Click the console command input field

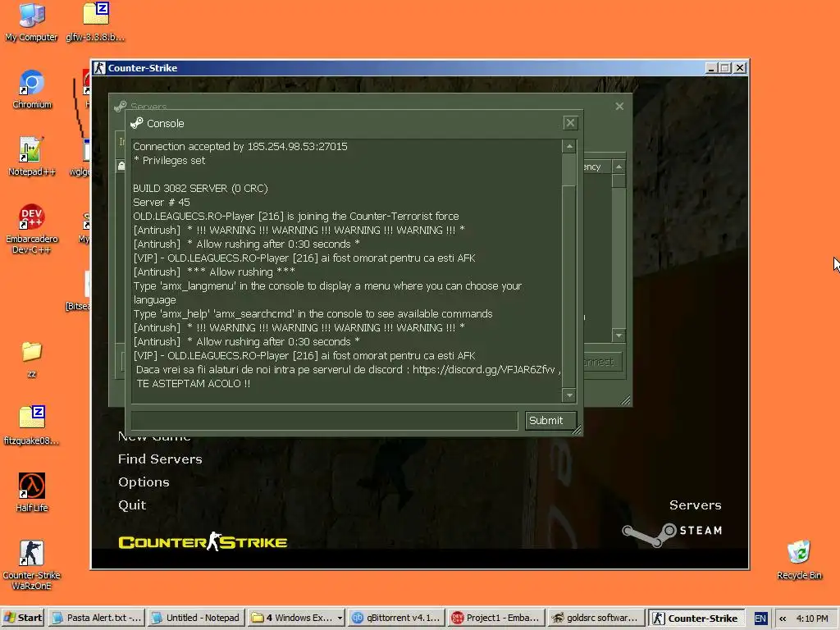[x=325, y=421]
